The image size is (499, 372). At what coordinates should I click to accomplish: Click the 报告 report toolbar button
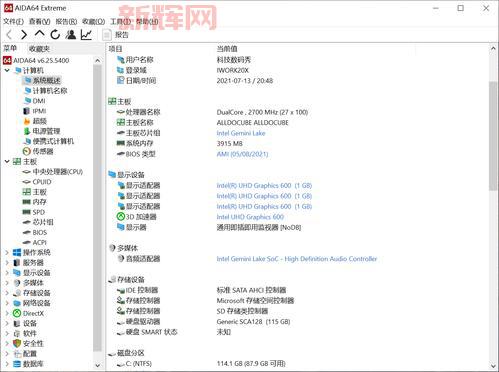(x=115, y=35)
